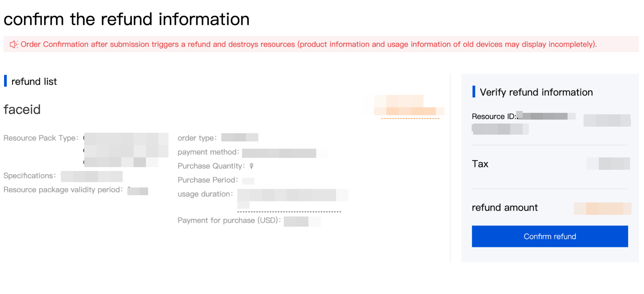644x294 pixels.
Task: Click the Purchase Period value
Action: click(248, 181)
